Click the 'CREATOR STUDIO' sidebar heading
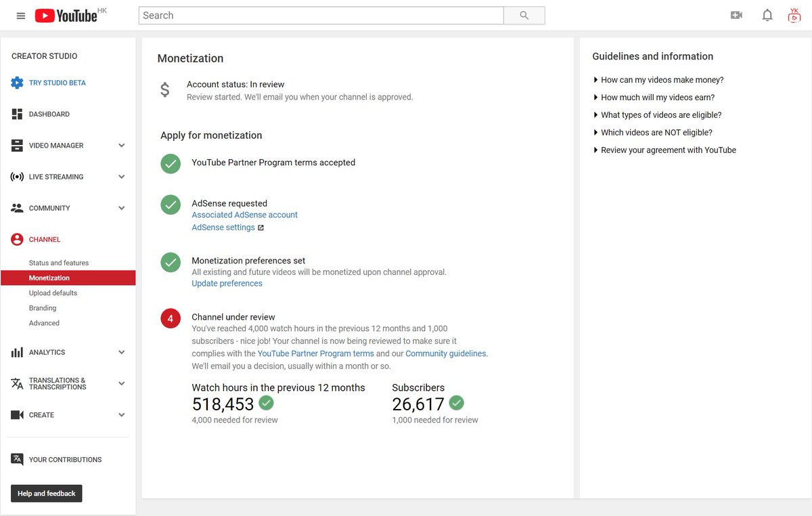 click(45, 56)
